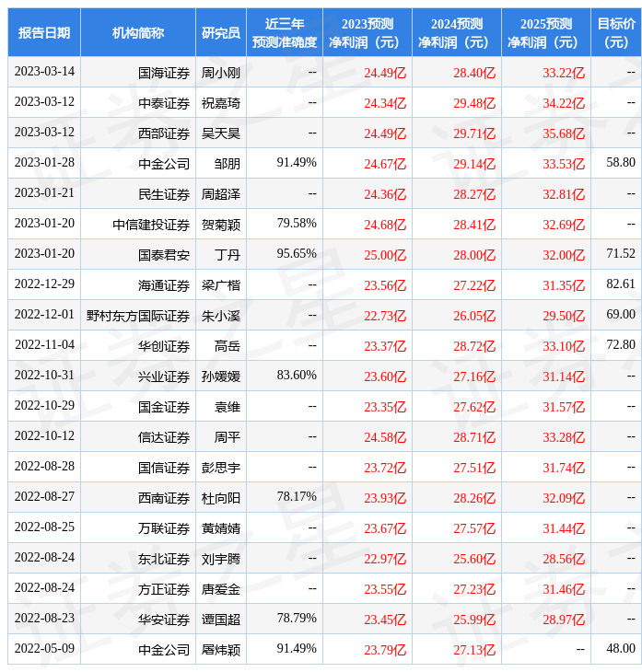The width and height of the screenshot is (642, 672).
Task: Click target price 72.80
Action: [621, 344]
